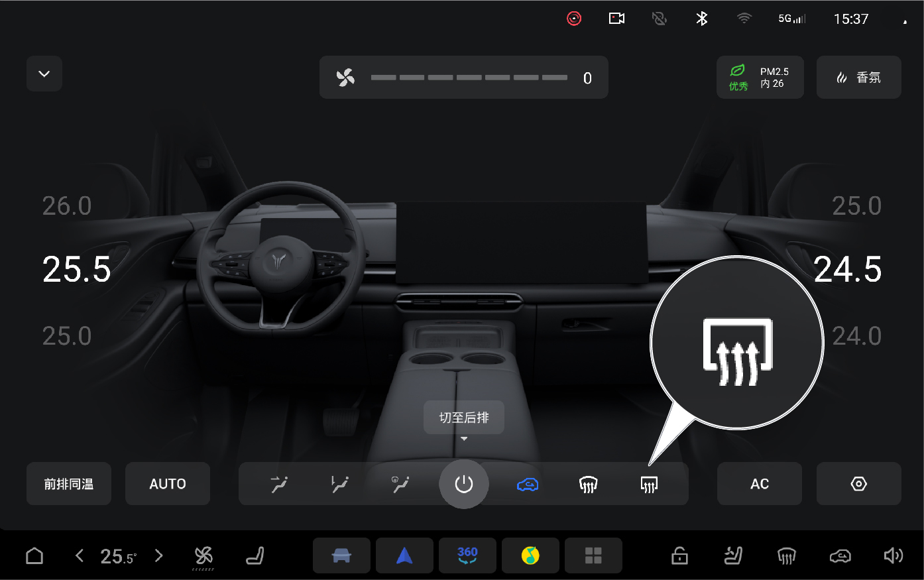Tap the red recording status icon

tap(574, 19)
